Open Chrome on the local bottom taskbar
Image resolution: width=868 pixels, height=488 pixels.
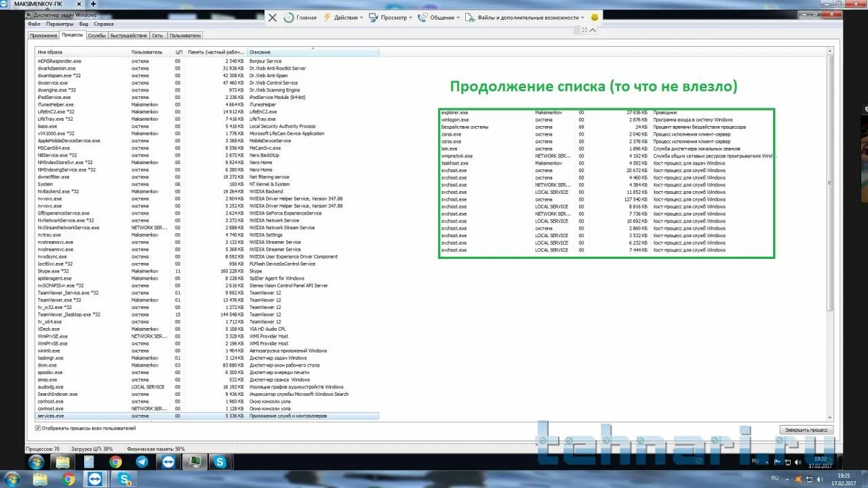click(x=68, y=479)
